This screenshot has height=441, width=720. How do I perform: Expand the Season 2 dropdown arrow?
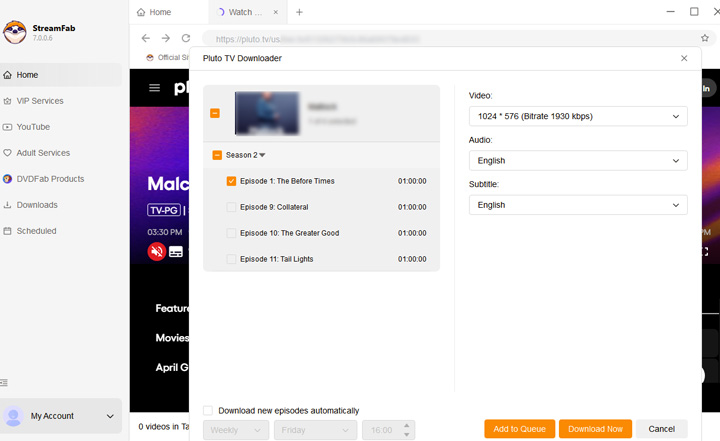pyautogui.click(x=262, y=155)
